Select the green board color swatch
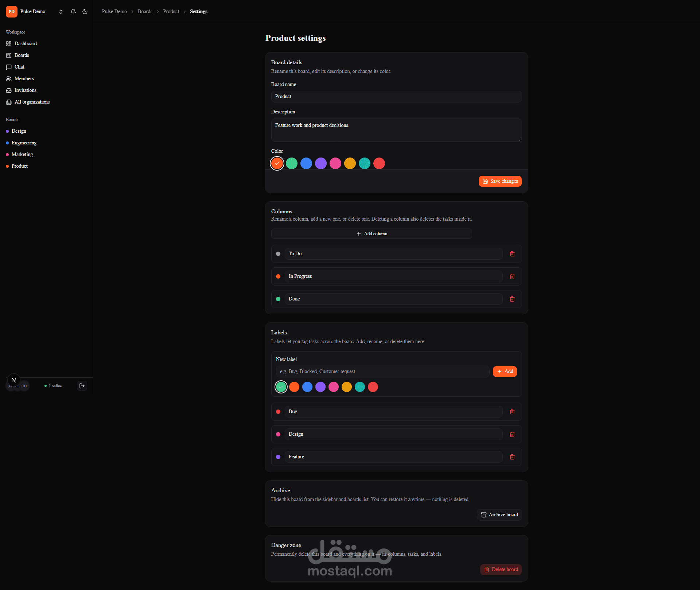This screenshot has height=590, width=700. pyautogui.click(x=292, y=163)
